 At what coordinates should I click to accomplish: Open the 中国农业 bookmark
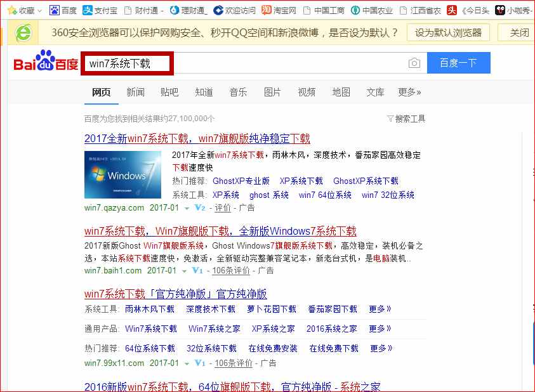click(371, 11)
